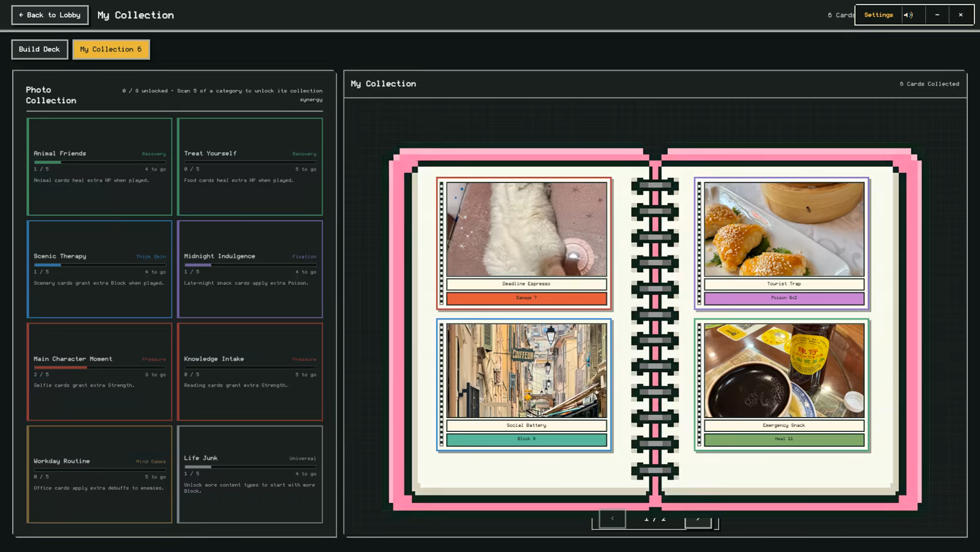Click the 0 / 8 unlocked hint text
Image resolution: width=980 pixels, height=552 pixels.
(x=222, y=94)
